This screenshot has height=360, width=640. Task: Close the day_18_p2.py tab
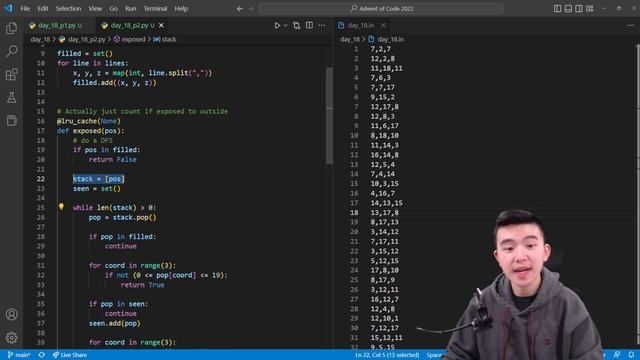pyautogui.click(x=161, y=25)
